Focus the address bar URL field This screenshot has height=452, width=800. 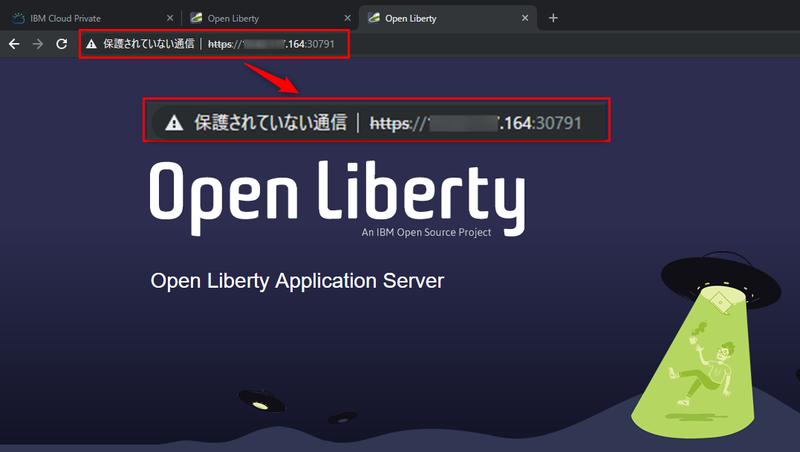point(271,44)
